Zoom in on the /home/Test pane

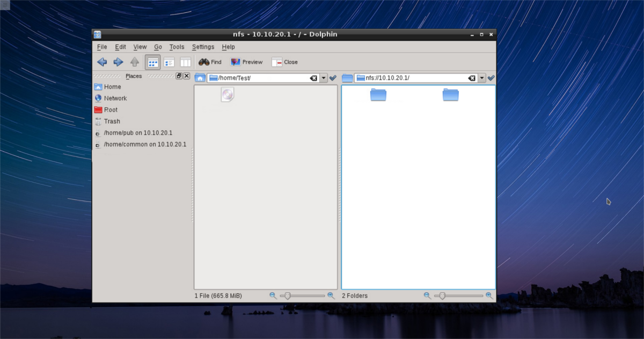point(331,295)
